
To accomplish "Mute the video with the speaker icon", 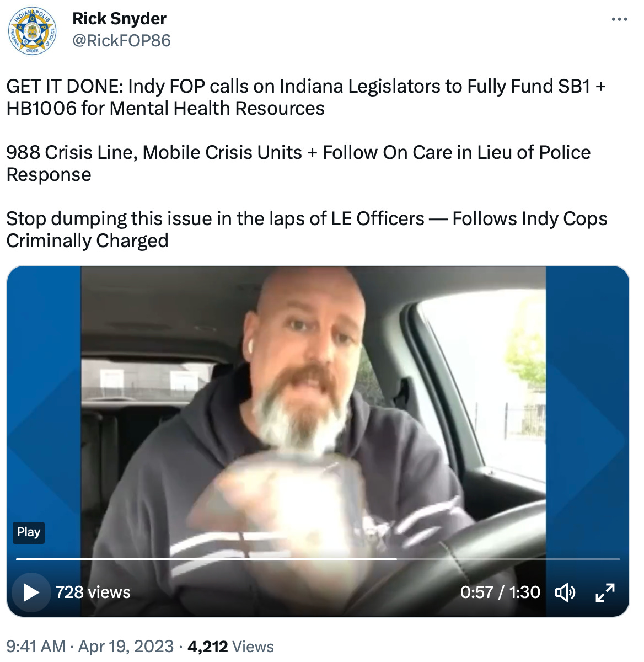I will coord(565,592).
